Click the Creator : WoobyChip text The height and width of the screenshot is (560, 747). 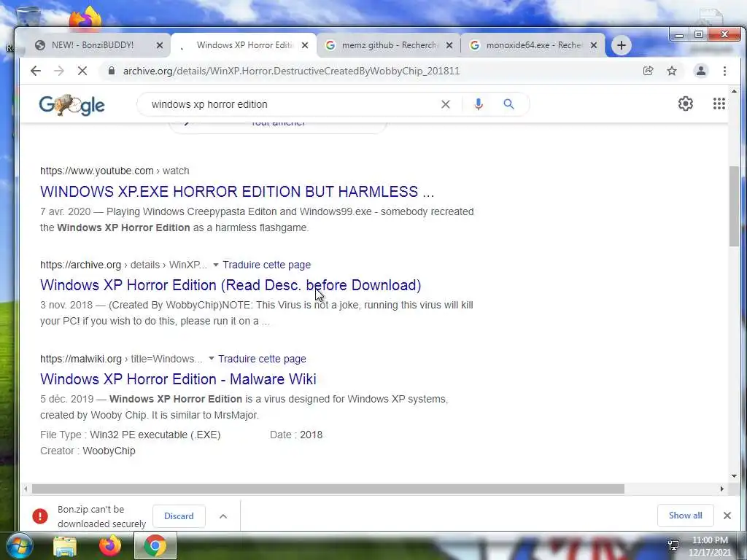pos(88,451)
